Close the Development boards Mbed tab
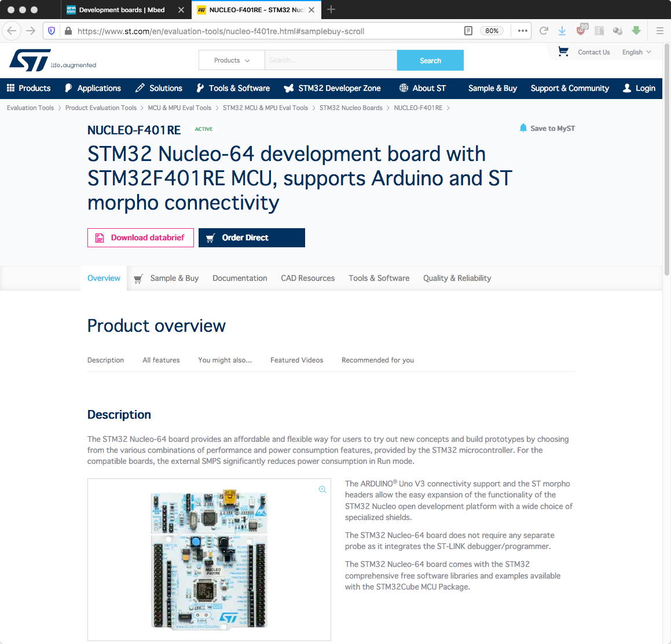The width and height of the screenshot is (671, 644). [x=181, y=10]
